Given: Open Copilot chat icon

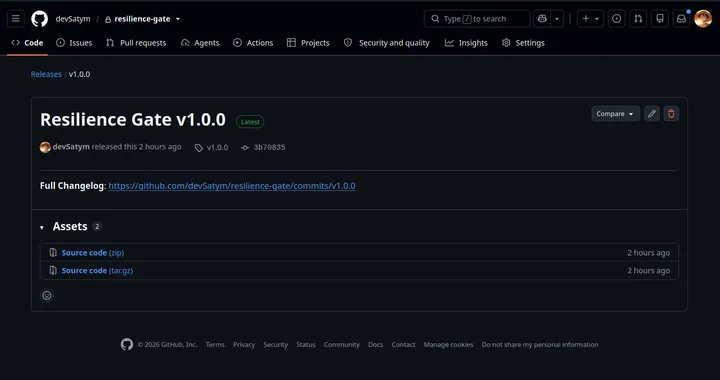Looking at the screenshot, I should 542,19.
